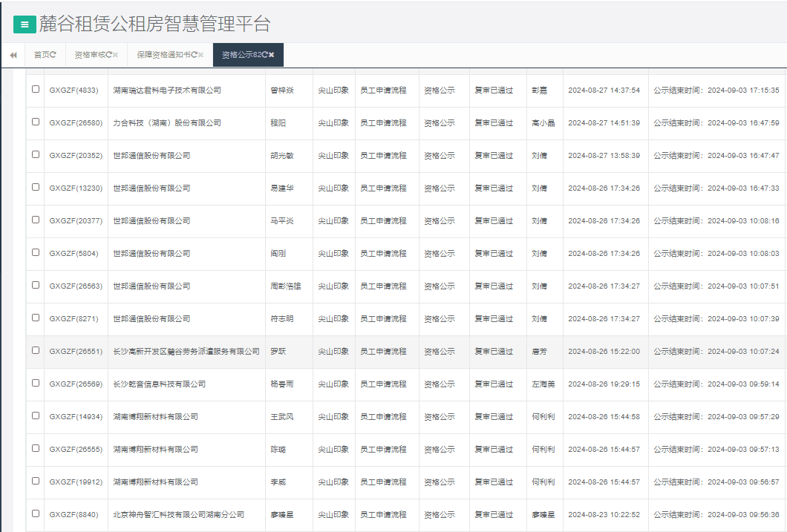This screenshot has height=532, width=787.
Task: Click the green hamburger menu button
Action: 25,24
